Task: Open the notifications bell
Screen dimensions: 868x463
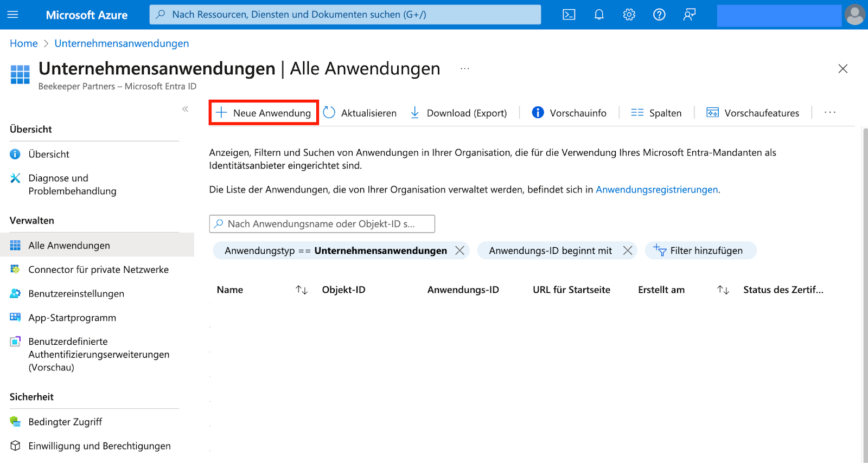Action: click(x=599, y=15)
